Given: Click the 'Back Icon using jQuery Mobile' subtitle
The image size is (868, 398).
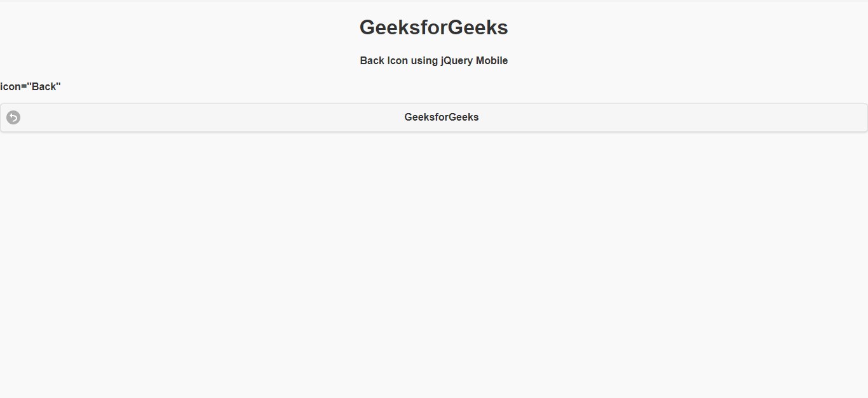Looking at the screenshot, I should pyautogui.click(x=434, y=61).
